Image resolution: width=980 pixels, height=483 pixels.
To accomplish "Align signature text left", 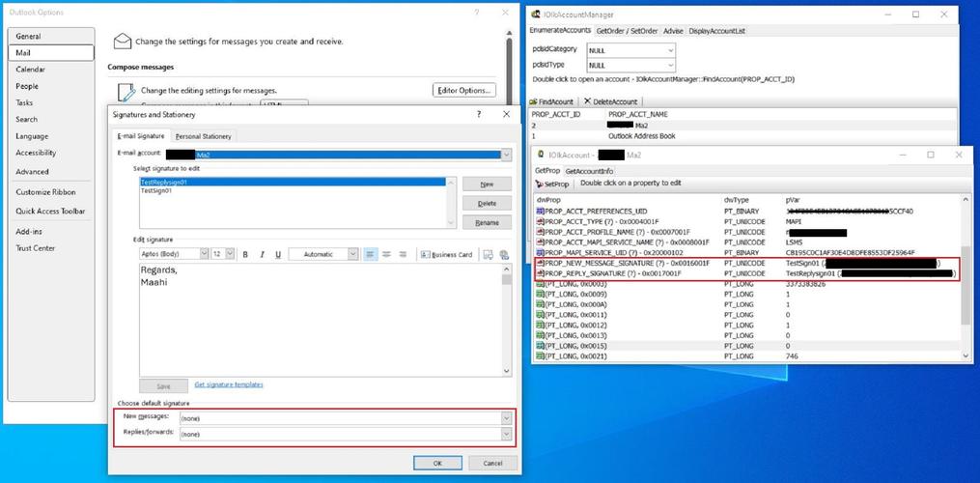I will coord(370,255).
